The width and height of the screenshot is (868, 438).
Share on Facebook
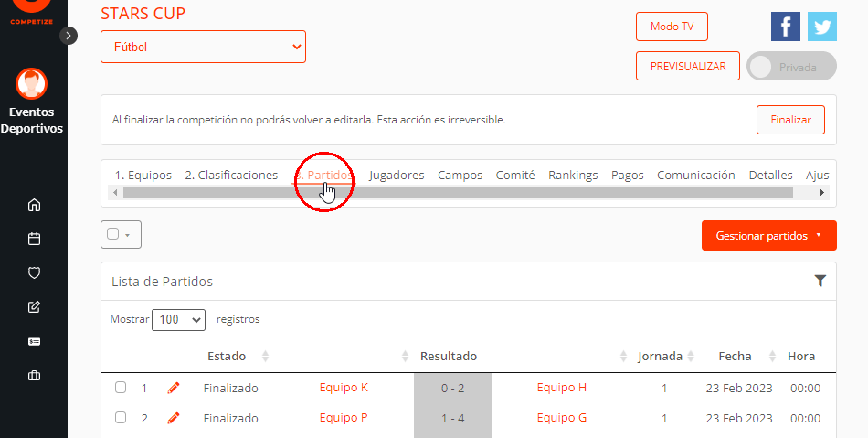(x=786, y=27)
